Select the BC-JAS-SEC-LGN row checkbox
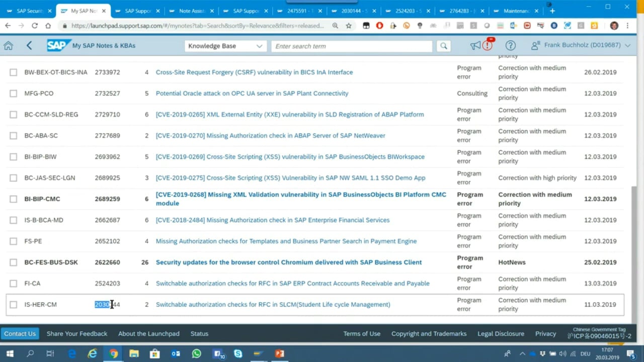 pyautogui.click(x=14, y=178)
